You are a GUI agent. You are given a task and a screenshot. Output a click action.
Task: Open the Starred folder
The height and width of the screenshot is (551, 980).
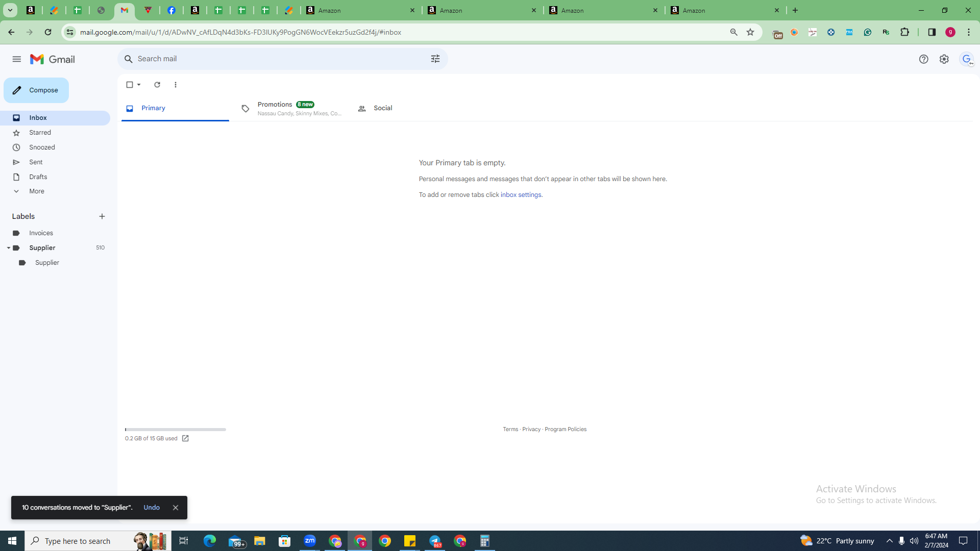(55, 133)
